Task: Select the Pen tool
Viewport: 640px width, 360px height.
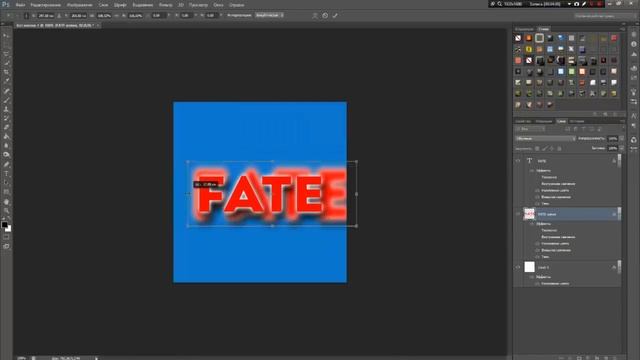Action: (6, 164)
